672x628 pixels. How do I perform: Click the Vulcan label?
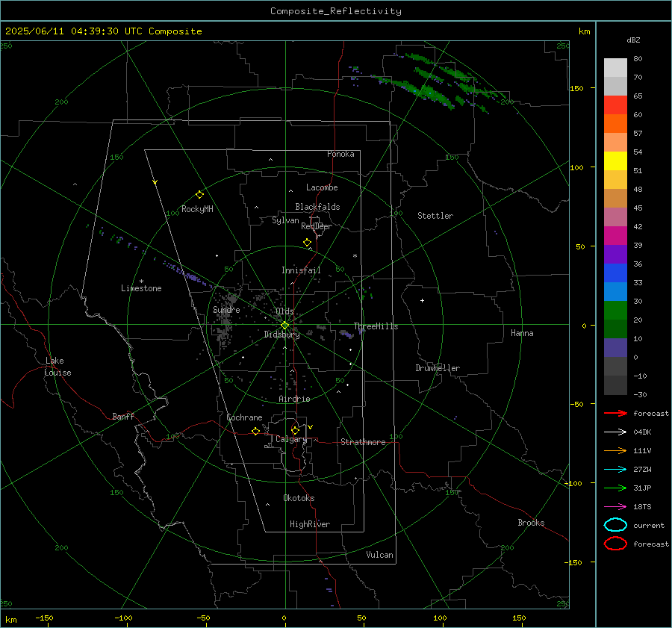[x=379, y=555]
